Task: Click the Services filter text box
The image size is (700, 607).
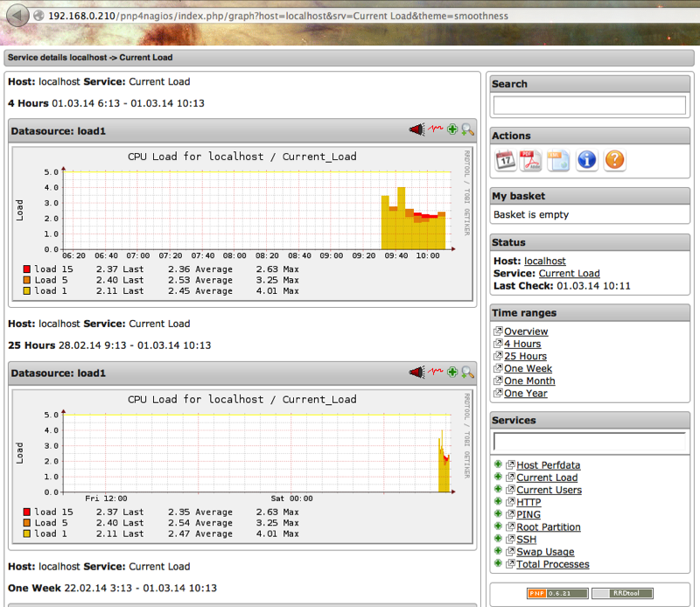Action: (x=589, y=442)
